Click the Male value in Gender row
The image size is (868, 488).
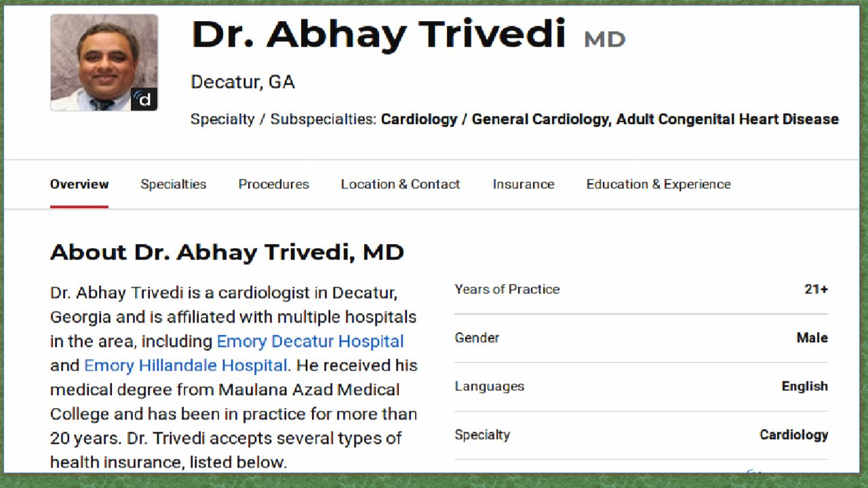tap(812, 338)
